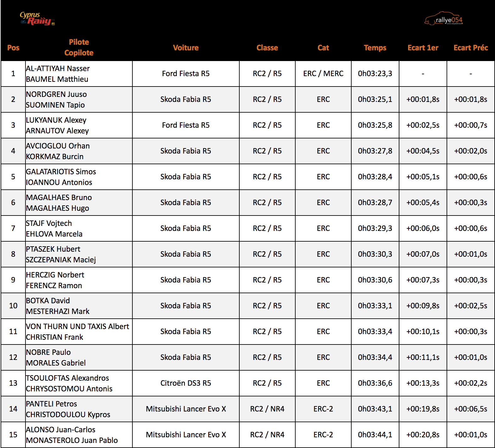Click position number 10
495x448 pixels.
13,306
